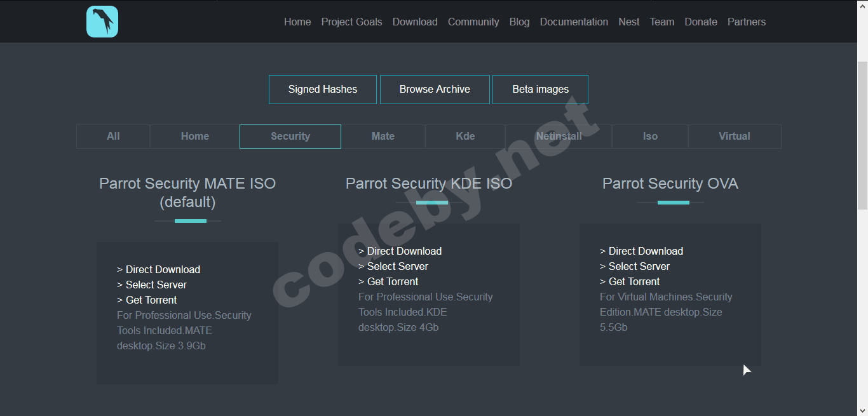Open the Download nav menu item

click(x=415, y=22)
